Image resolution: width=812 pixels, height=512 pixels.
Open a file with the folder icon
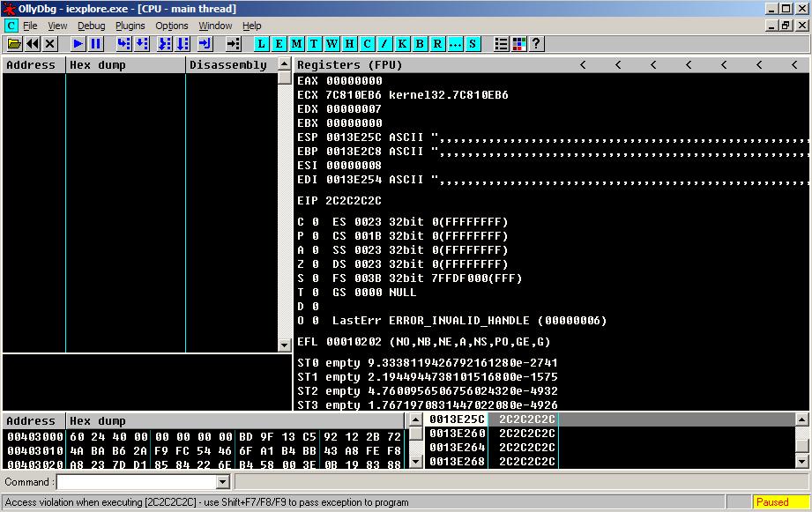(14, 44)
